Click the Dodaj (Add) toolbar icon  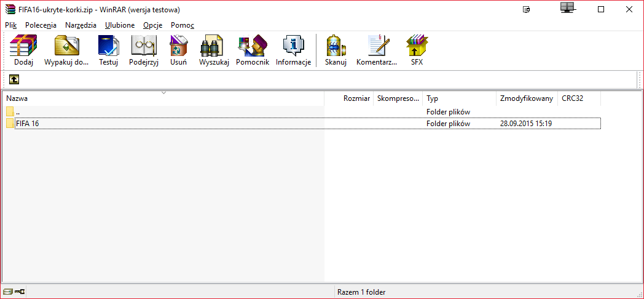click(23, 50)
